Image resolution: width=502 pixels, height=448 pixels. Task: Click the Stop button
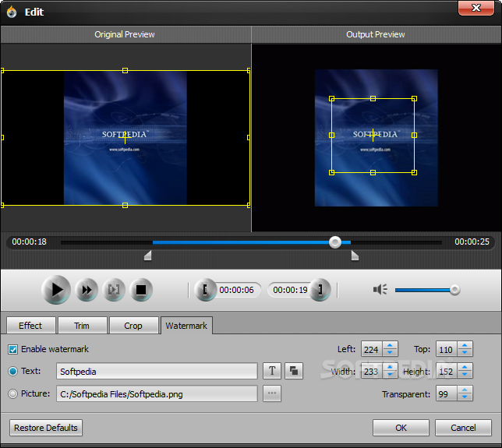click(141, 290)
